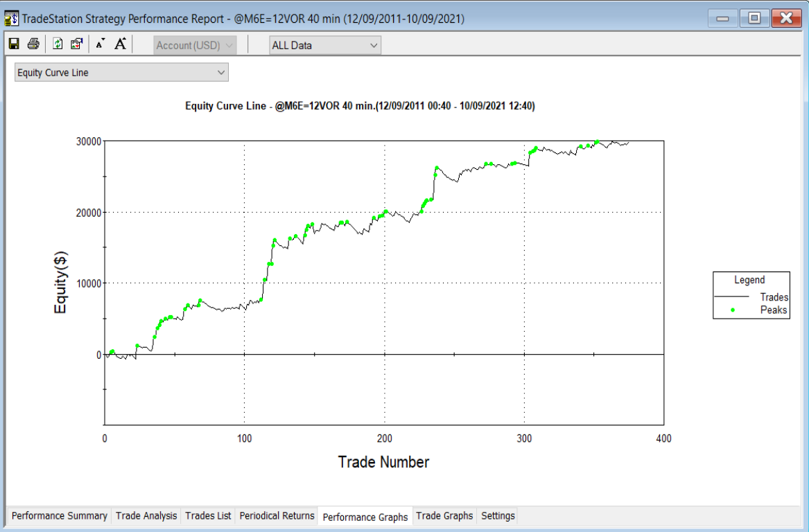
Task: Open the report properties checklist icon
Action: (76, 44)
